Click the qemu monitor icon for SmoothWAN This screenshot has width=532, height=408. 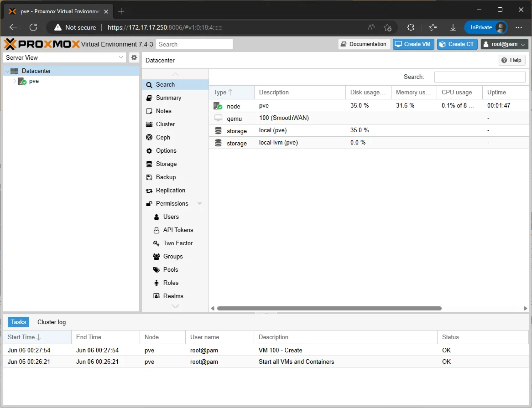218,118
